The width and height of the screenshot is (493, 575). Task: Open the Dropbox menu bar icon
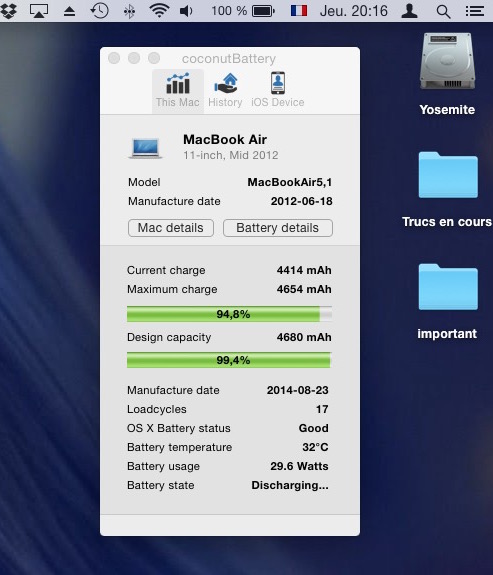[x=8, y=11]
